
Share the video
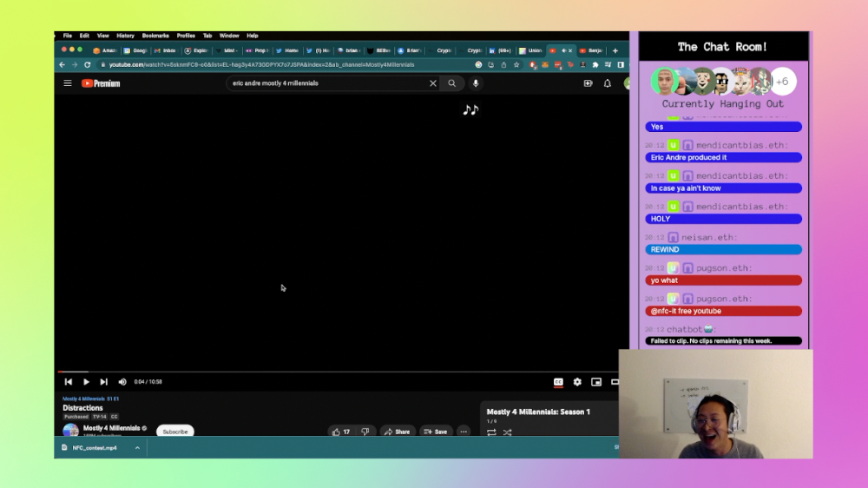398,432
